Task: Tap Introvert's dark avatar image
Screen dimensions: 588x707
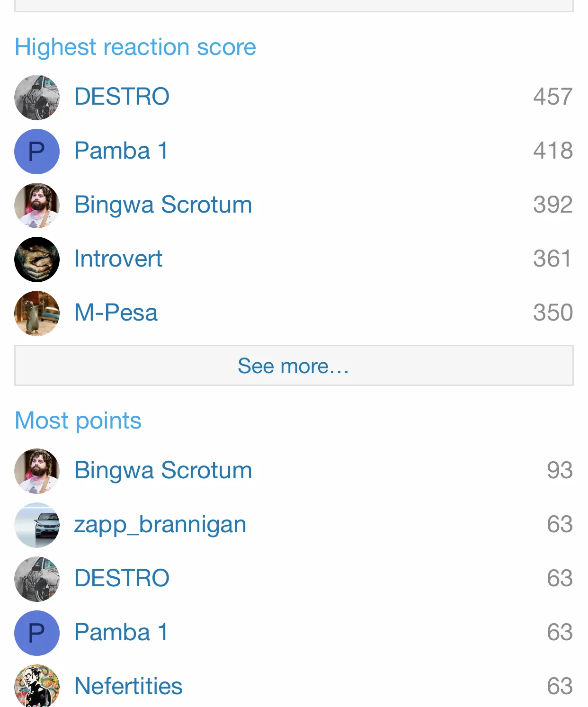Action: [x=37, y=260]
